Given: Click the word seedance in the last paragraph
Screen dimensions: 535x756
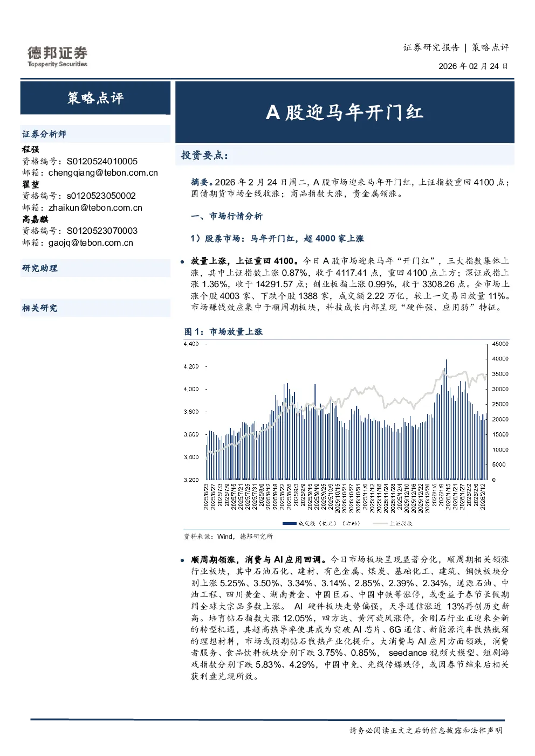Looking at the screenshot, I should click(x=407, y=653).
